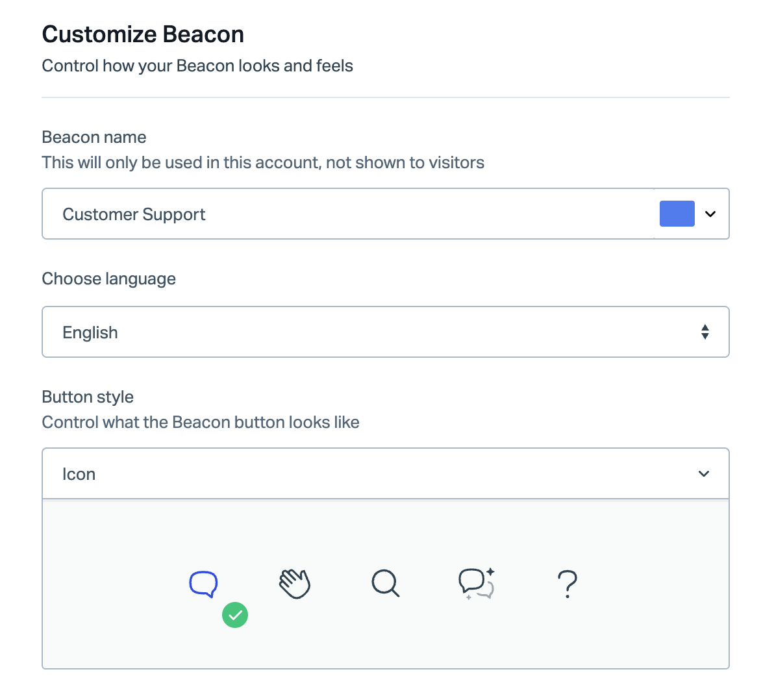Click the Button style label
This screenshot has width=774, height=700.
tap(88, 396)
